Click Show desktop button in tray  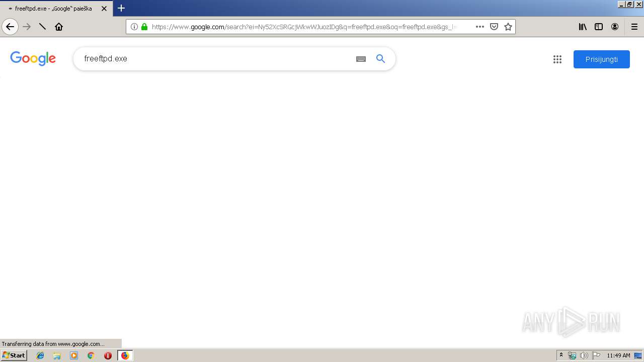coord(638,355)
